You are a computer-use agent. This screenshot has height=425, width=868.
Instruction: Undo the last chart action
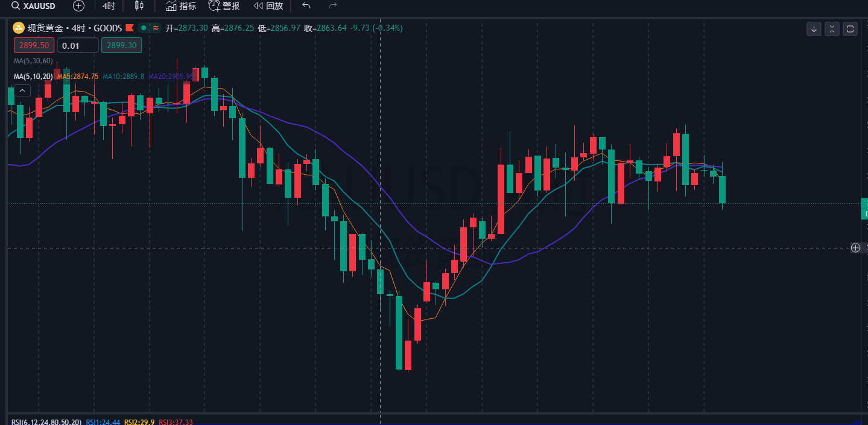(306, 6)
